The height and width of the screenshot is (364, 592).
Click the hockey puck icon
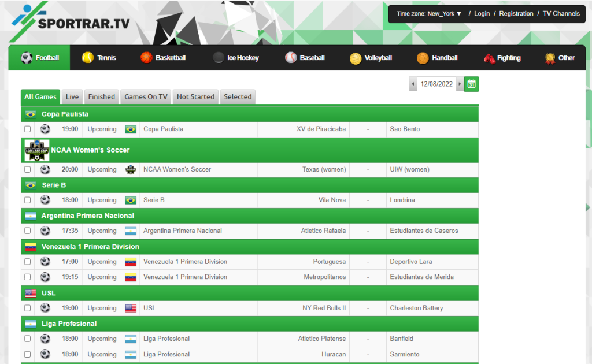pos(218,58)
